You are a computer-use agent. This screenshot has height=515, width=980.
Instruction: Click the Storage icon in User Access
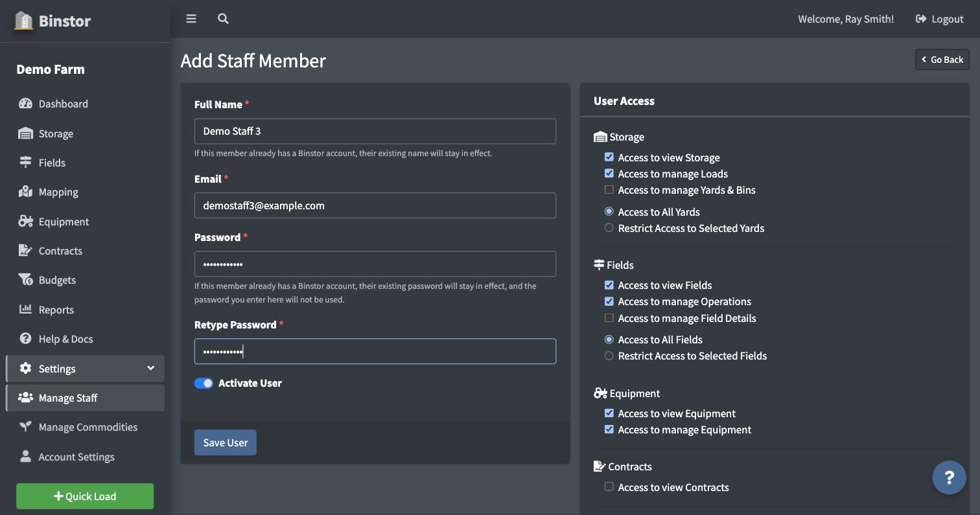(x=600, y=137)
